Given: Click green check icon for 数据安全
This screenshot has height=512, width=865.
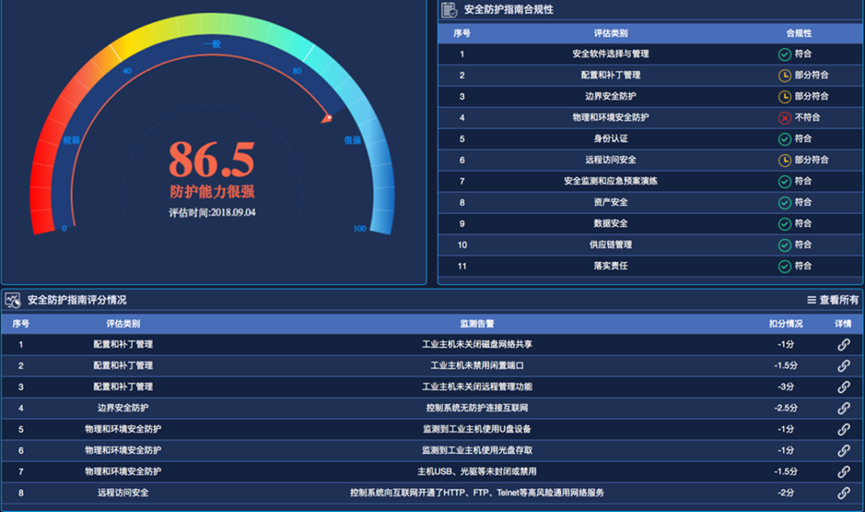Looking at the screenshot, I should pos(784,224).
